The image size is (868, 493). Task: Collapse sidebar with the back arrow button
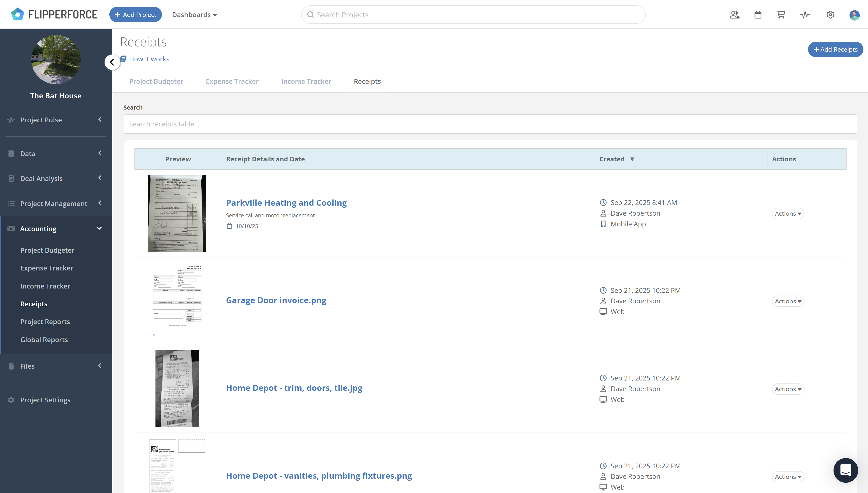point(112,62)
